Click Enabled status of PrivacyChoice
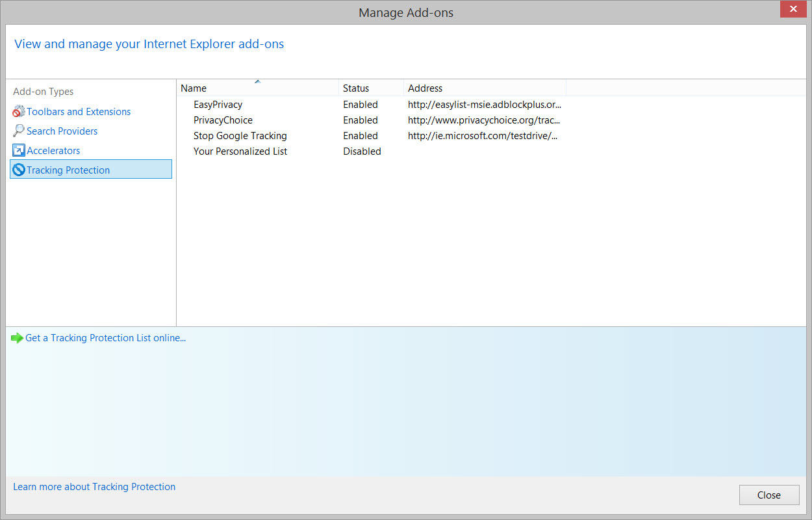The height and width of the screenshot is (520, 812). (361, 120)
